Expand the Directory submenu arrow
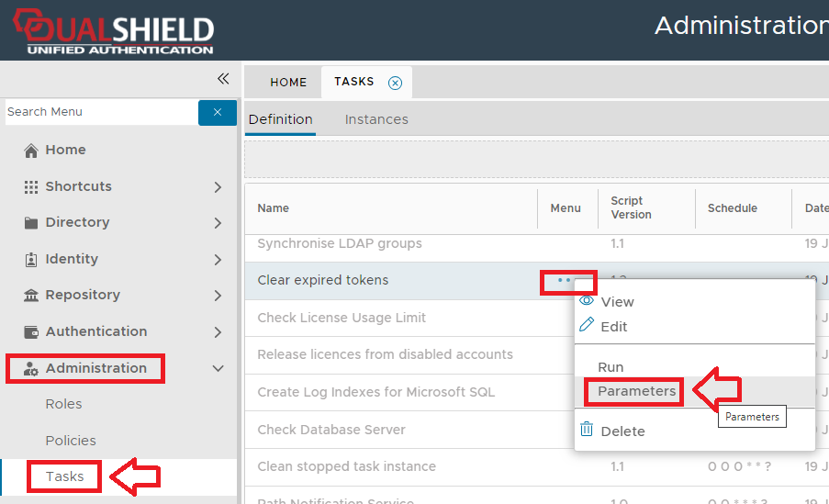This screenshot has width=829, height=504. click(x=218, y=223)
